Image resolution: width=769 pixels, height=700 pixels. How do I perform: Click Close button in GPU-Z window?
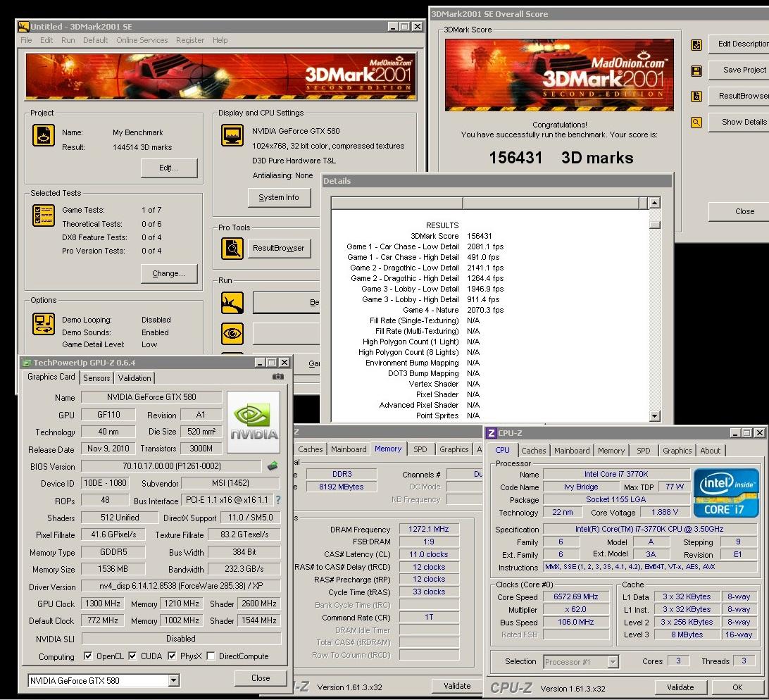261,678
